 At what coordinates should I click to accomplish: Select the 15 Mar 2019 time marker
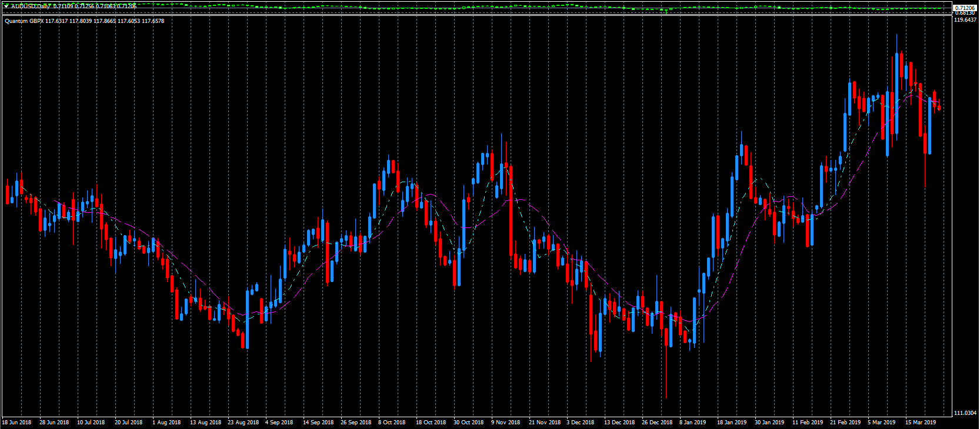pyautogui.click(x=920, y=422)
